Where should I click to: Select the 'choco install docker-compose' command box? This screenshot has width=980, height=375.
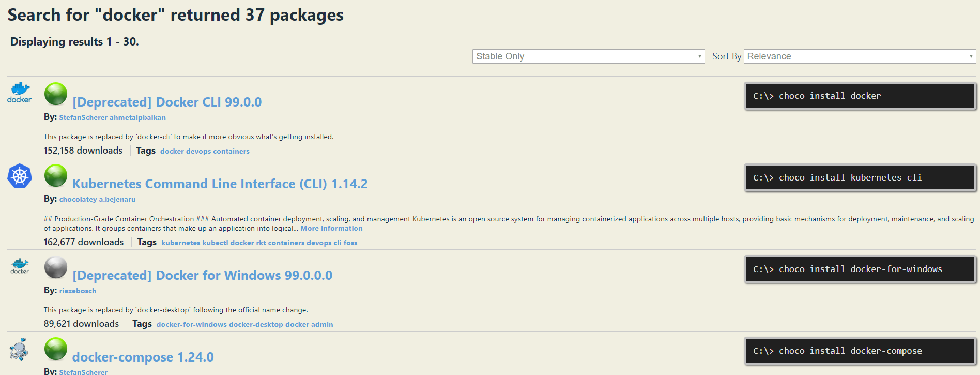pos(860,351)
